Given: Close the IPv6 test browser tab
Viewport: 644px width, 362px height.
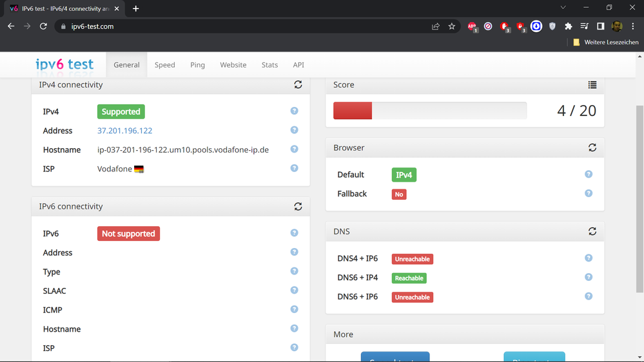Looking at the screenshot, I should coord(117,8).
